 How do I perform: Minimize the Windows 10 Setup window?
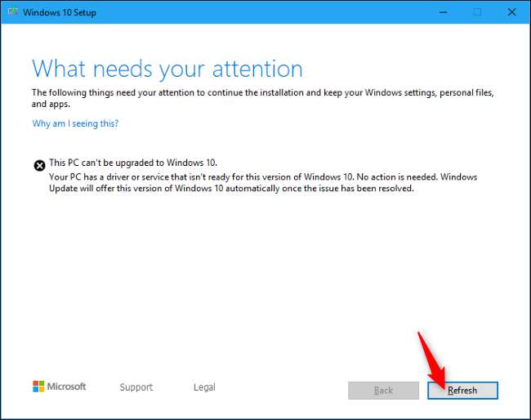click(x=444, y=12)
